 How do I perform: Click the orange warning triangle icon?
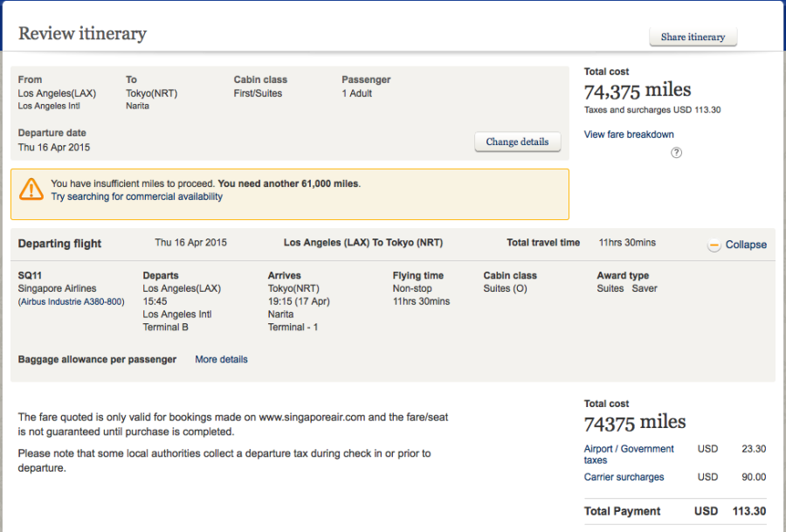click(31, 189)
